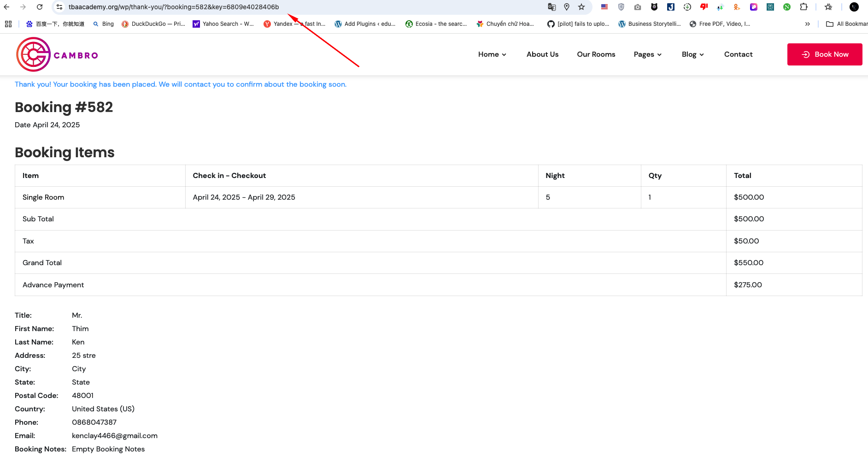Go to the Contact page
Image resolution: width=868 pixels, height=457 pixels.
click(x=738, y=54)
